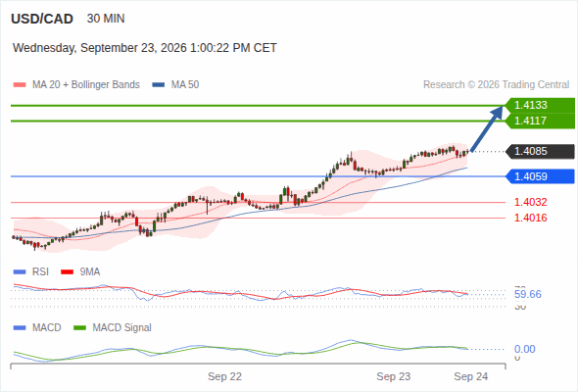578x392 pixels.
Task: Click the 1.4059 pivot price tag
Action: point(540,176)
